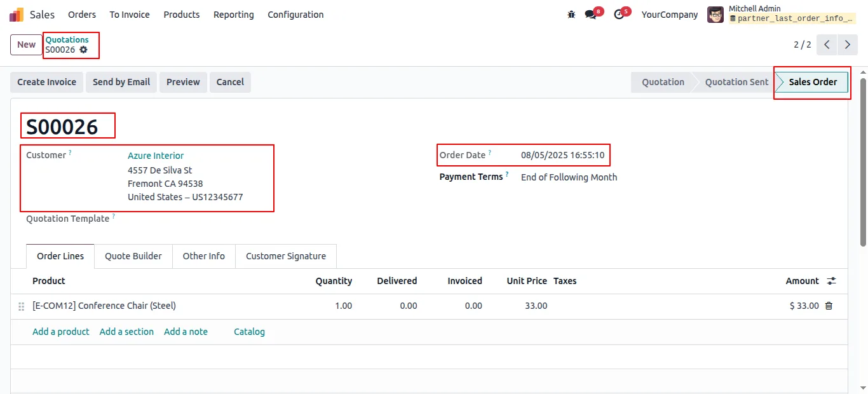
Task: Click the Invoiced column header
Action: pyautogui.click(x=465, y=281)
